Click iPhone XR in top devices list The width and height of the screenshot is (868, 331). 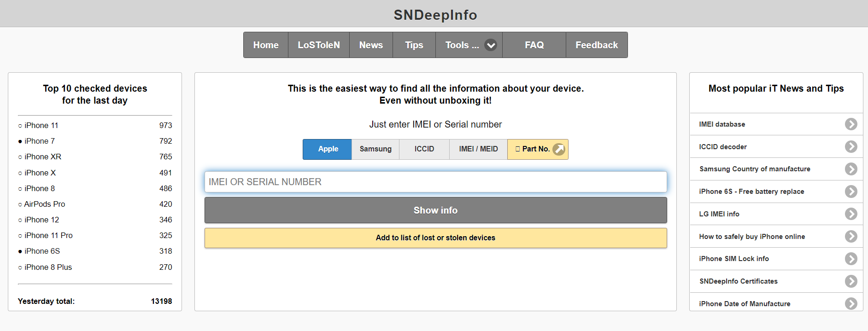click(43, 157)
